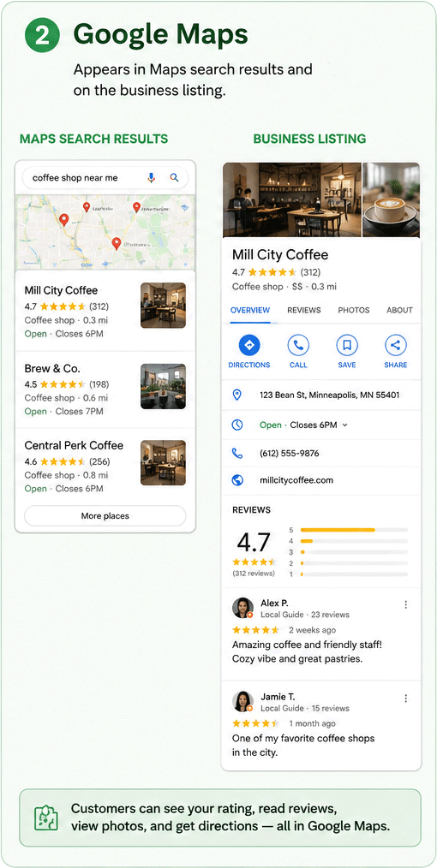Open the Central Perk Coffee result thumbnail

pyautogui.click(x=163, y=463)
